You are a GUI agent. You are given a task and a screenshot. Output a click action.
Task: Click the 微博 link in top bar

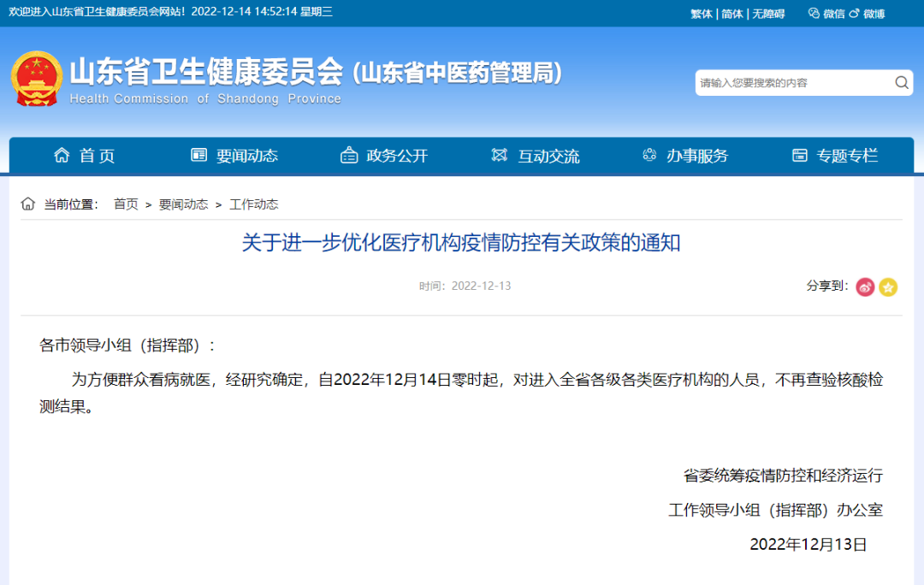[874, 14]
